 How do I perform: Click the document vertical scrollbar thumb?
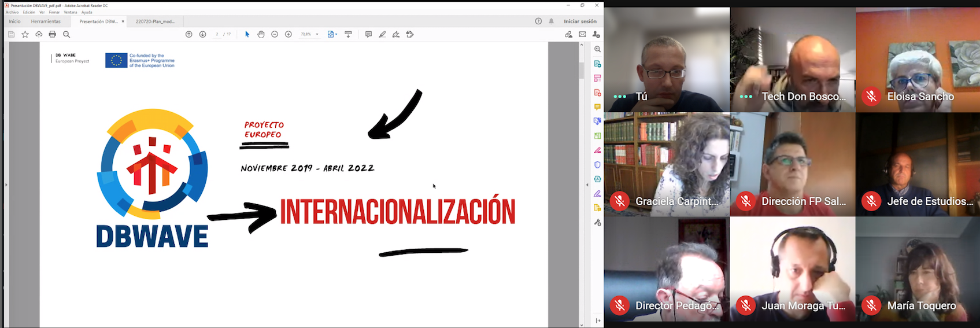(x=582, y=70)
